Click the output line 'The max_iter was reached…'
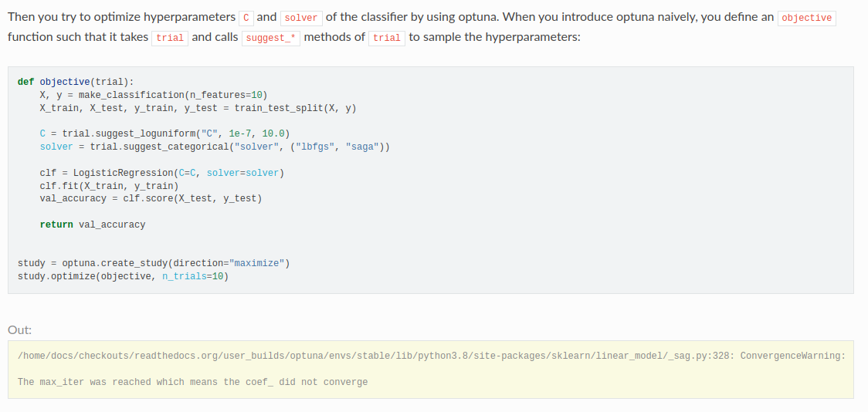 click(192, 382)
